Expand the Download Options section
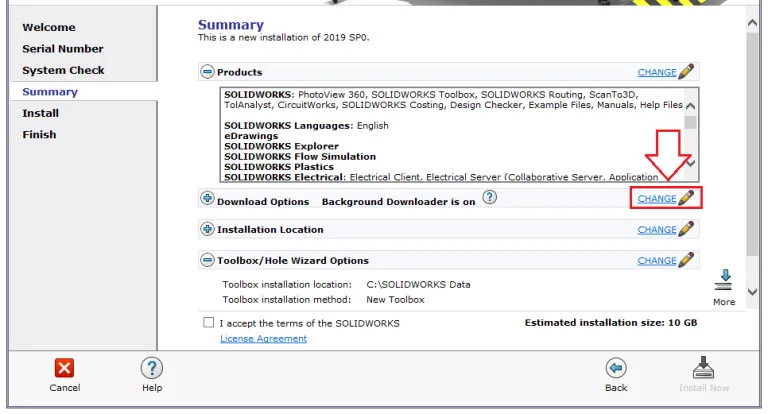The height and width of the screenshot is (414, 768). point(207,198)
